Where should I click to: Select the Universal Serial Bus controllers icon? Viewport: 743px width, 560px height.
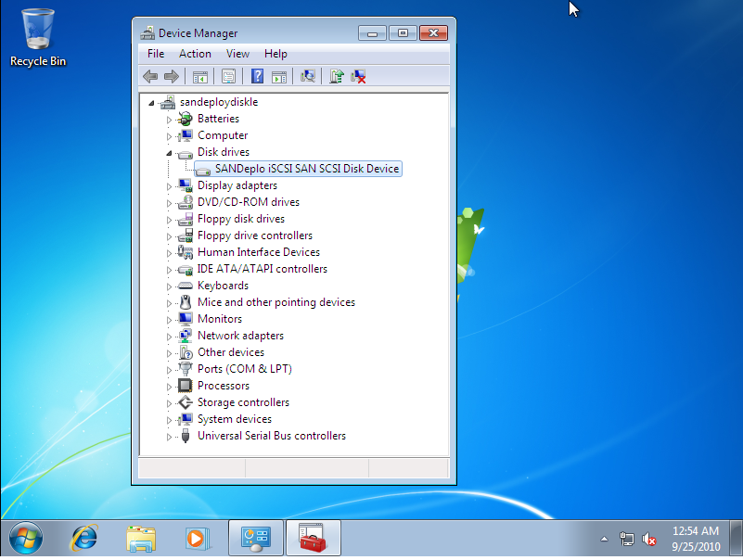(x=186, y=436)
